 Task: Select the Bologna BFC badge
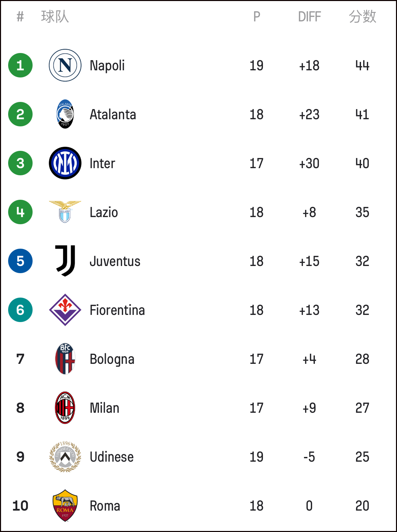coord(65,359)
